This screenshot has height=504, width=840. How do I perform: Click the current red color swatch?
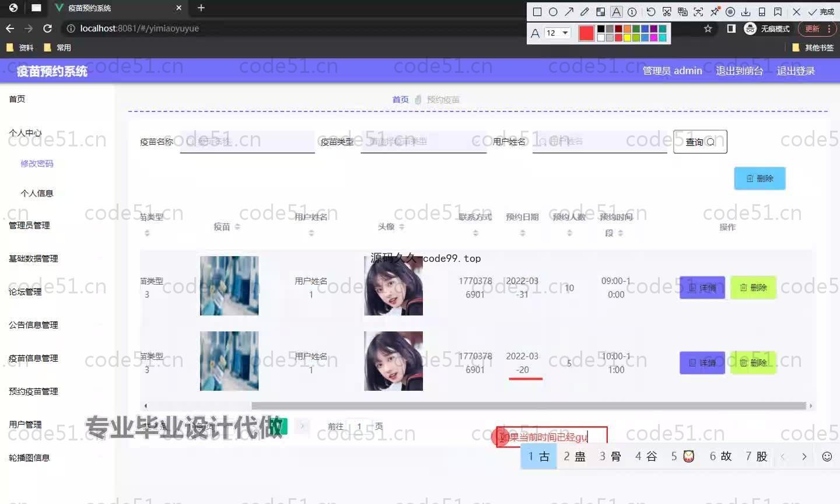click(586, 33)
